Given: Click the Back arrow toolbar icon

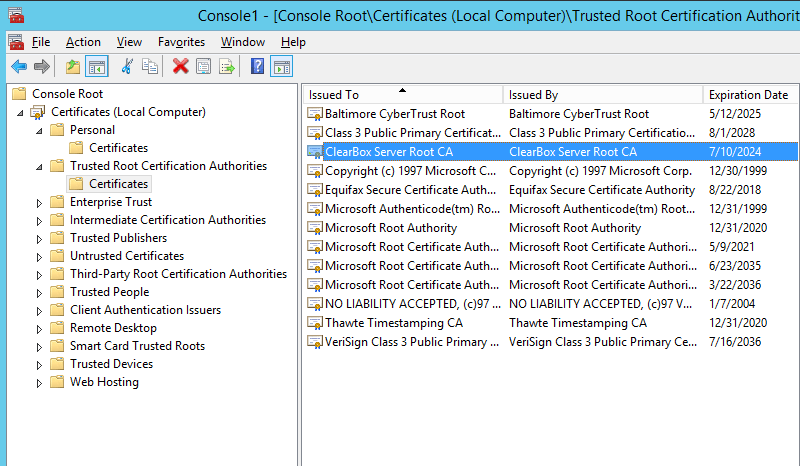Looking at the screenshot, I should click(x=19, y=66).
